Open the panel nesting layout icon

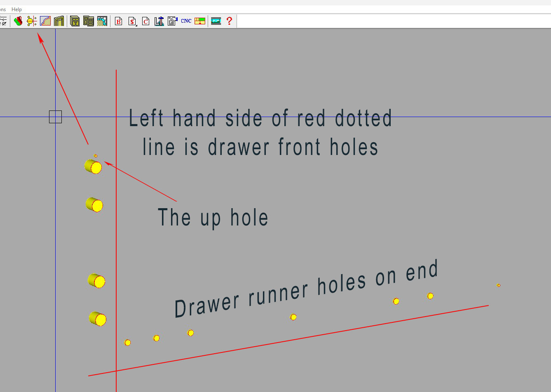pyautogui.click(x=200, y=21)
